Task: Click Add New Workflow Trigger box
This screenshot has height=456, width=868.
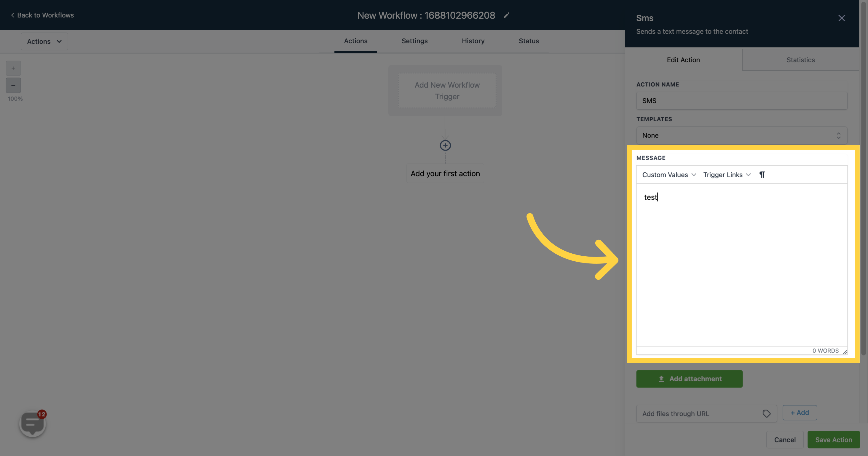Action: coord(447,91)
